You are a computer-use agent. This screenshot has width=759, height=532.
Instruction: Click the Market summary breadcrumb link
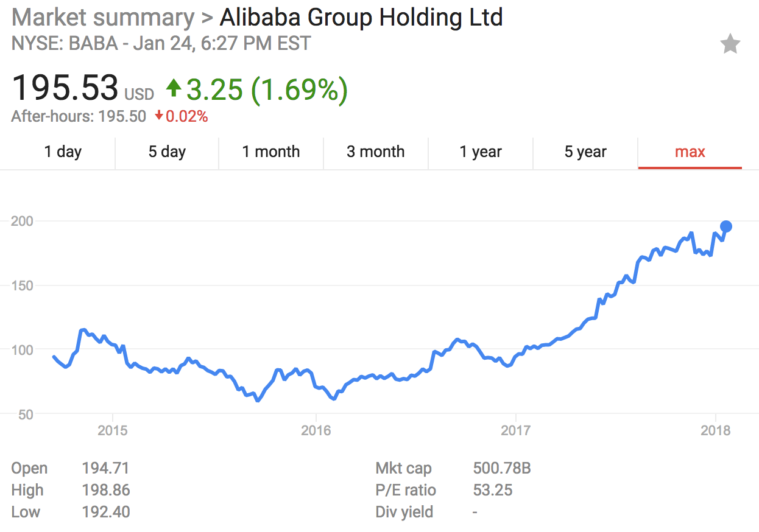click(102, 18)
